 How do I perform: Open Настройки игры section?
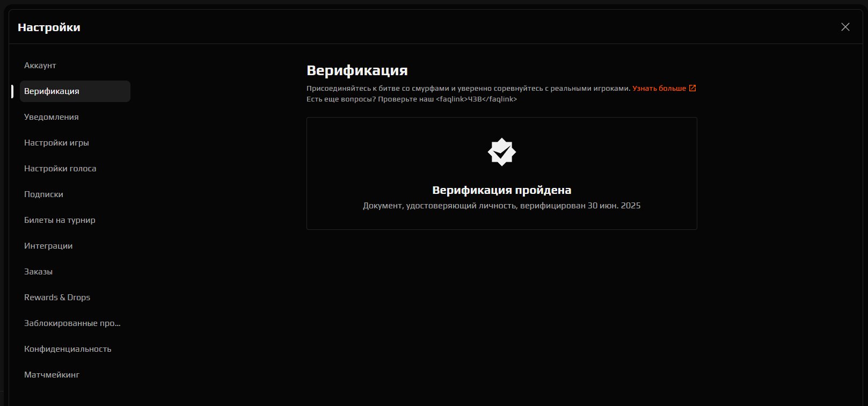coord(56,143)
